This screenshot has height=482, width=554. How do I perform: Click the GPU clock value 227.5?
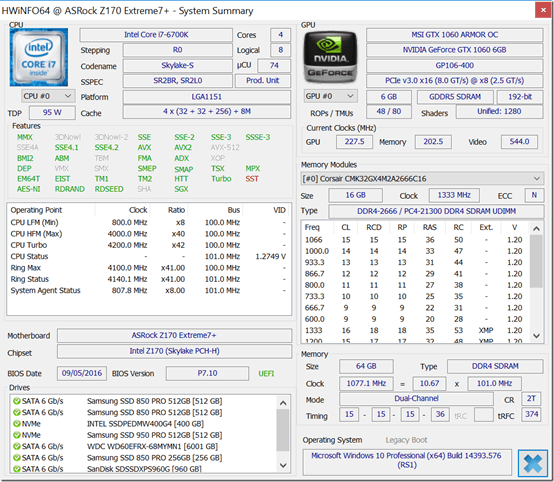tap(354, 142)
